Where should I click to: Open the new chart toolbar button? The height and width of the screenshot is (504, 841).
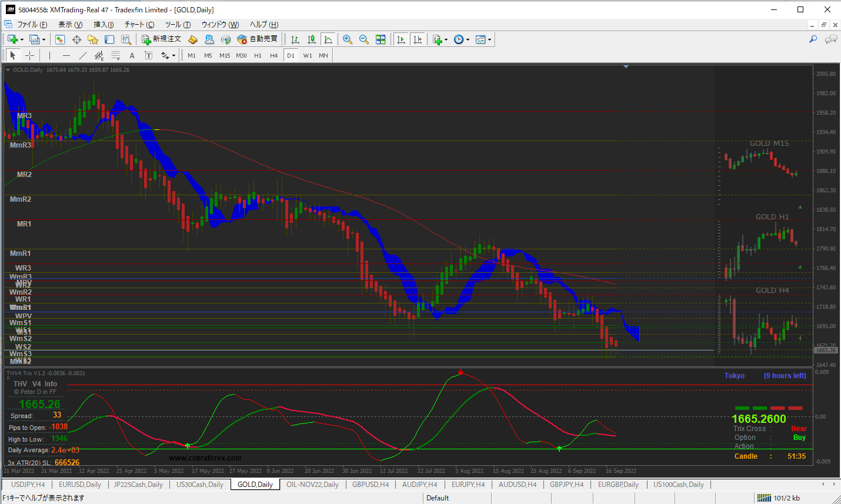[12, 39]
